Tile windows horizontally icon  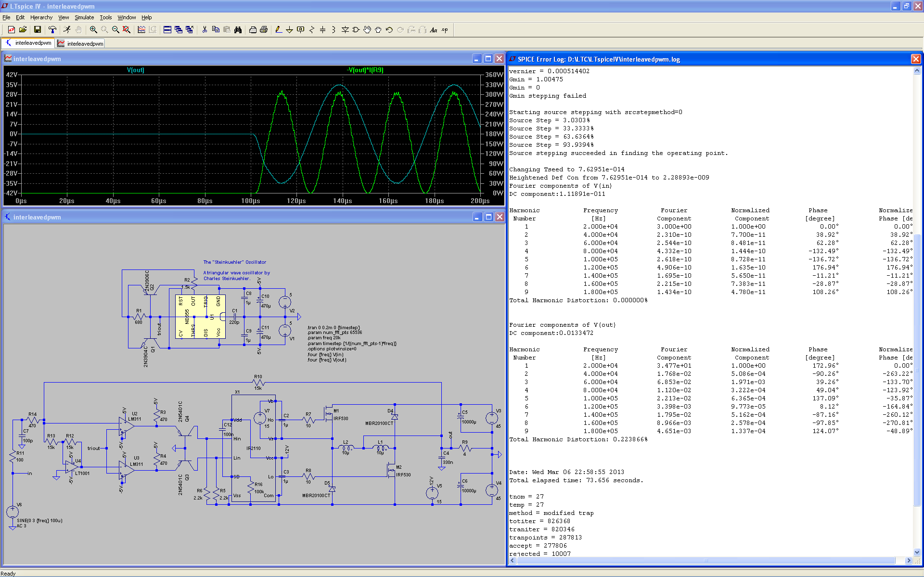coord(167,30)
